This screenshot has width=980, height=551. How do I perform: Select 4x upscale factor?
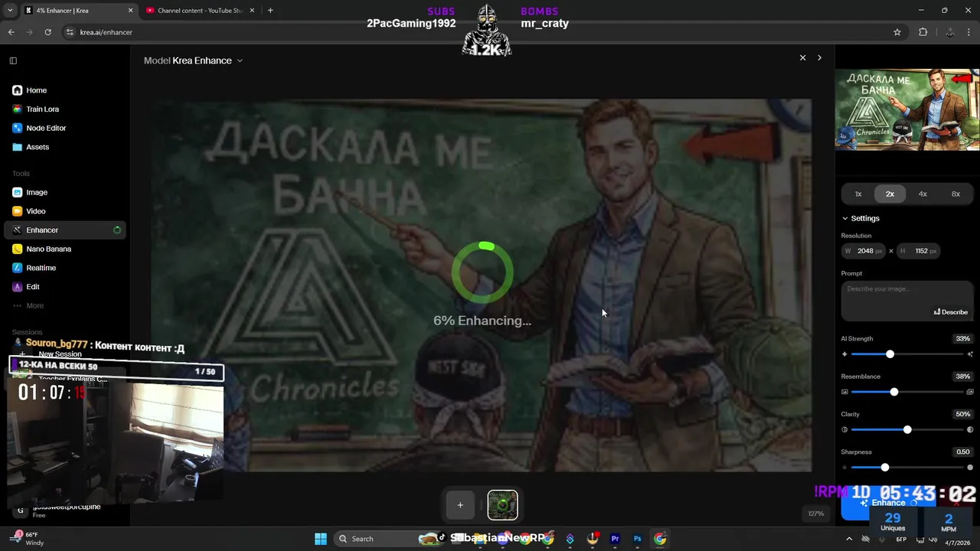(923, 194)
